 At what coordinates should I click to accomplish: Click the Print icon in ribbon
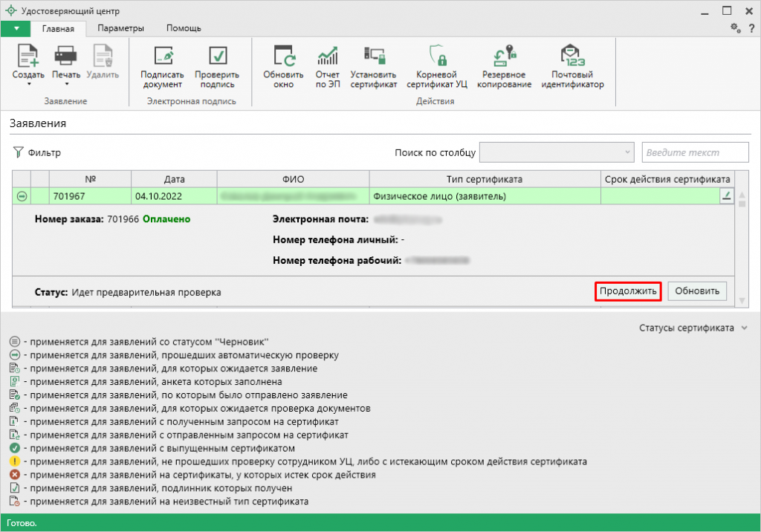(66, 56)
